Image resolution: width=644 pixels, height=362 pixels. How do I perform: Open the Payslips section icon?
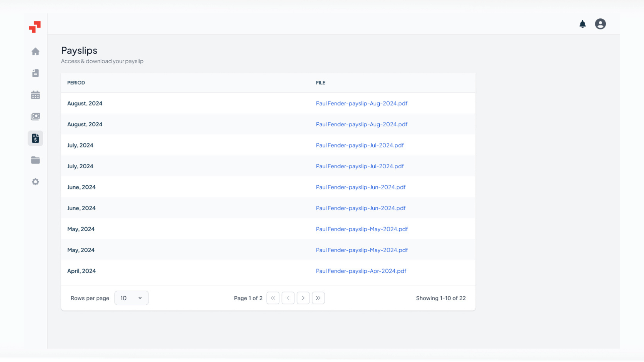[x=35, y=138]
